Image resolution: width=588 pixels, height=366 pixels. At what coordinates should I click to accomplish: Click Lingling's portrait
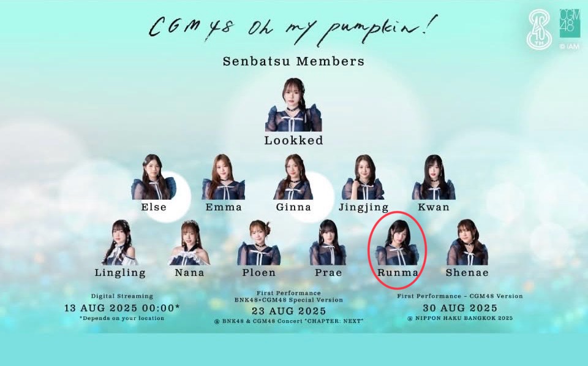tap(119, 243)
